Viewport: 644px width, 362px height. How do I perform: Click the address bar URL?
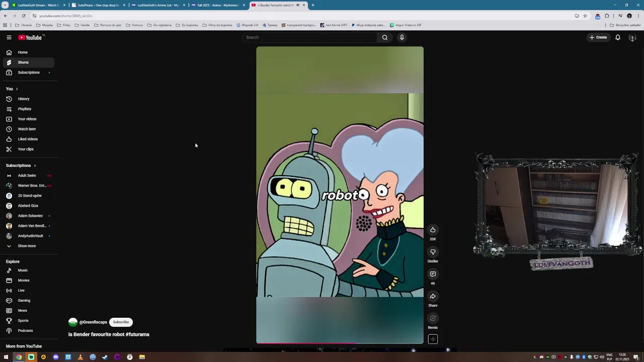click(x=66, y=16)
